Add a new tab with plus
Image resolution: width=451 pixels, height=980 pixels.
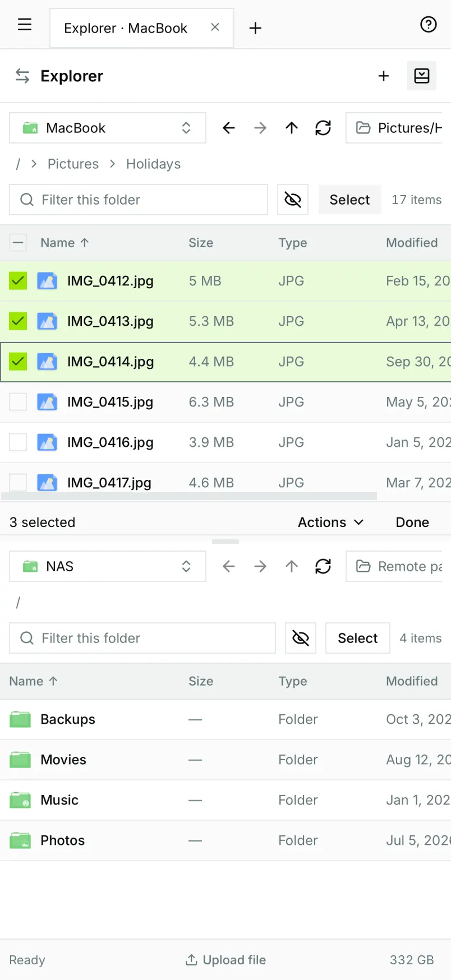click(x=255, y=28)
